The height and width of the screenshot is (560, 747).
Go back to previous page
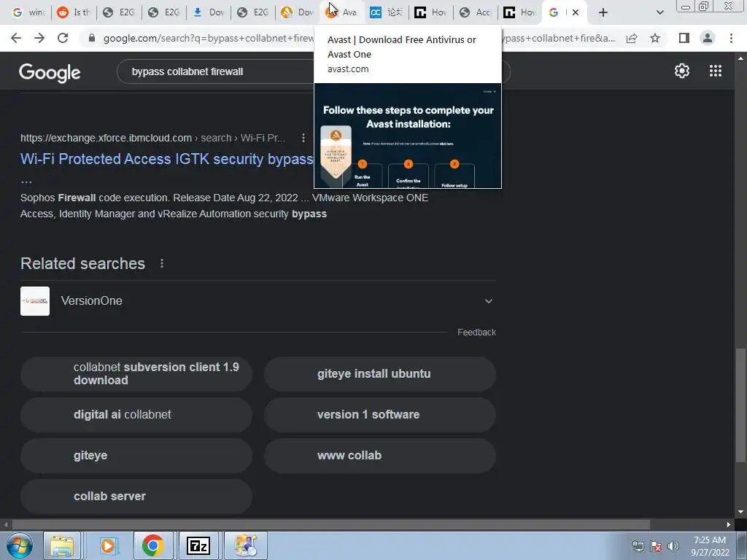point(16,38)
